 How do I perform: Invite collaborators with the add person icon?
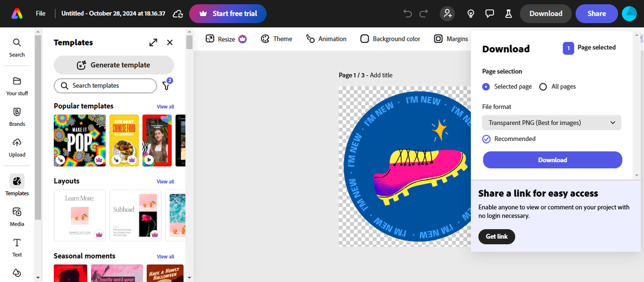[447, 14]
